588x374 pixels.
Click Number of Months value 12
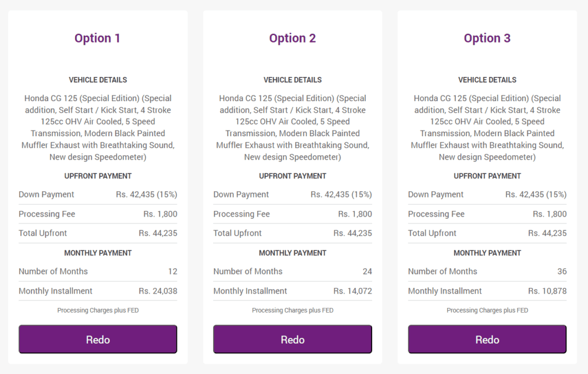172,271
